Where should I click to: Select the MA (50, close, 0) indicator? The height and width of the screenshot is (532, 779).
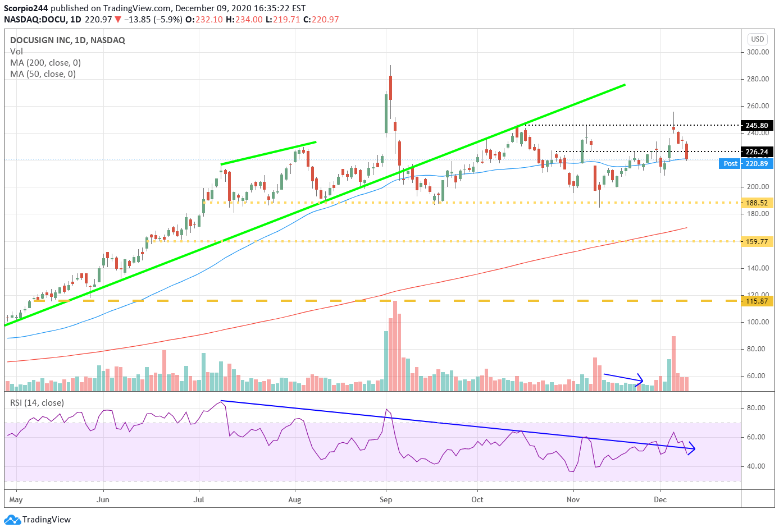[x=43, y=74]
